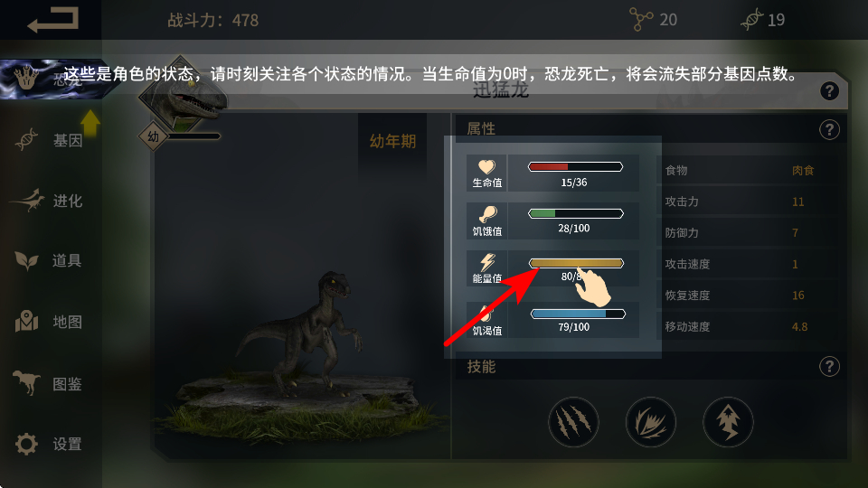The width and height of the screenshot is (868, 488).
Task: Click the 生命值 health bar
Action: tap(576, 166)
